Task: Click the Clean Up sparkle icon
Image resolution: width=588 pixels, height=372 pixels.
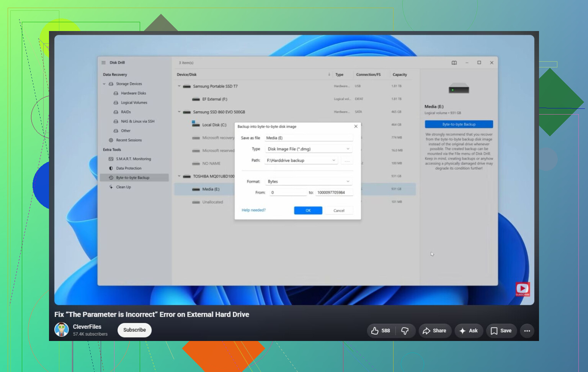Action: click(111, 187)
